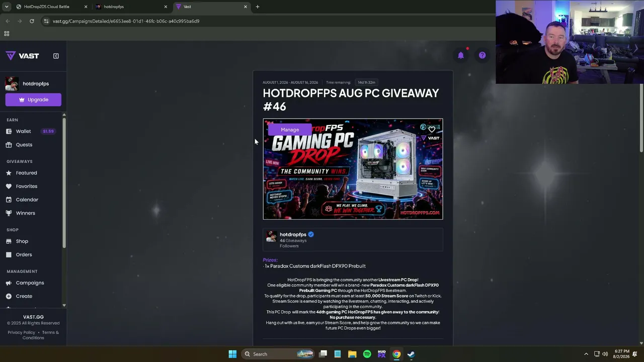Viewport: 644px width, 362px height.
Task: Click the page vertical scrollbar
Action: (x=641, y=118)
